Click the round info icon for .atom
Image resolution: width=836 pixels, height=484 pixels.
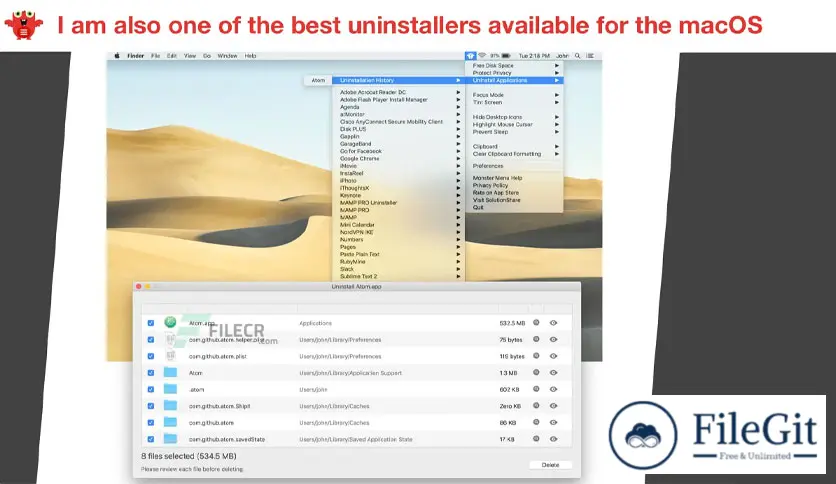pyautogui.click(x=536, y=389)
